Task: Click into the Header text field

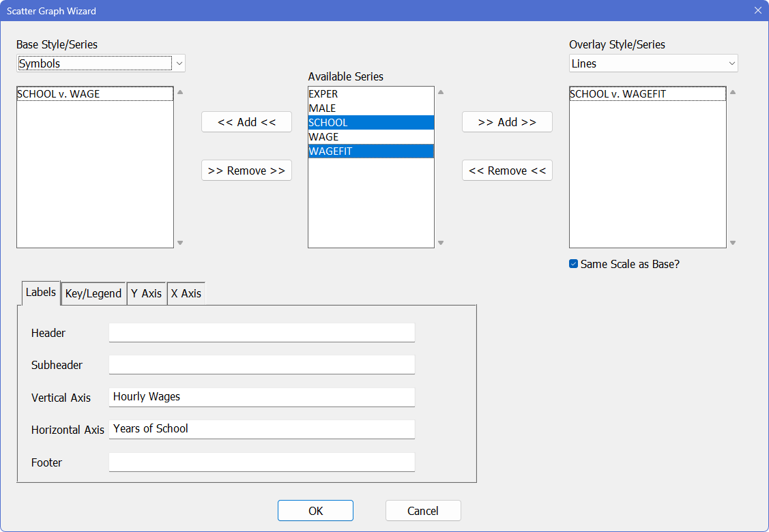Action: tap(261, 333)
